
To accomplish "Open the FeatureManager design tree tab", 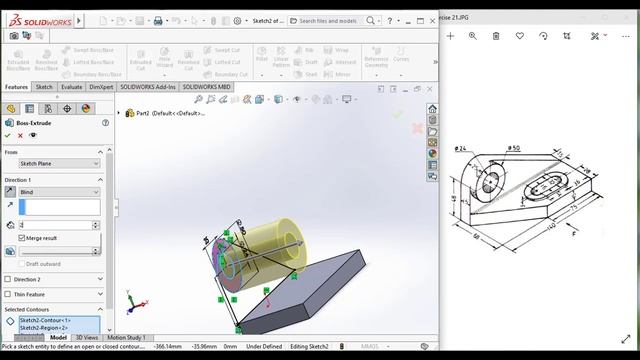I will tap(11, 109).
